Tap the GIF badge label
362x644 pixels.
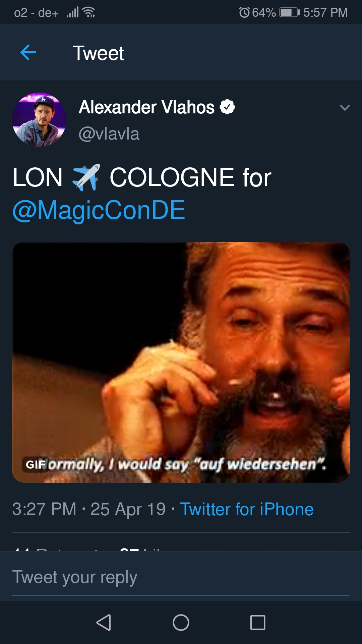pyautogui.click(x=35, y=465)
